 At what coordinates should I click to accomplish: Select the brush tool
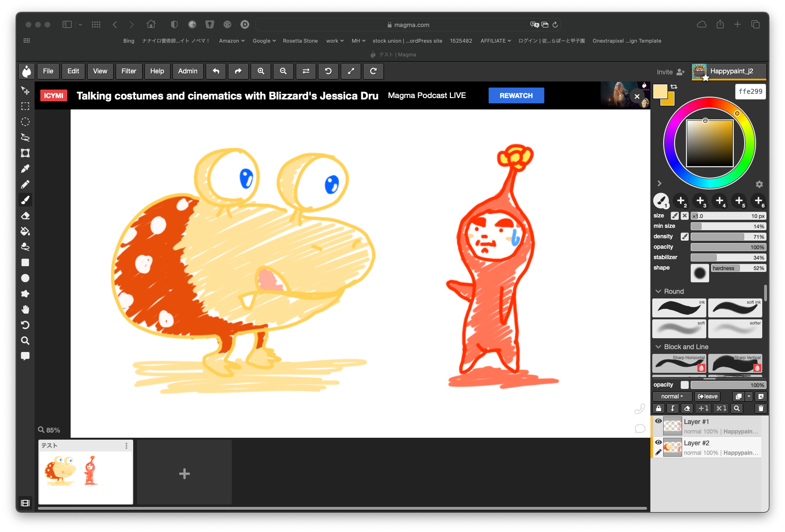tap(25, 200)
